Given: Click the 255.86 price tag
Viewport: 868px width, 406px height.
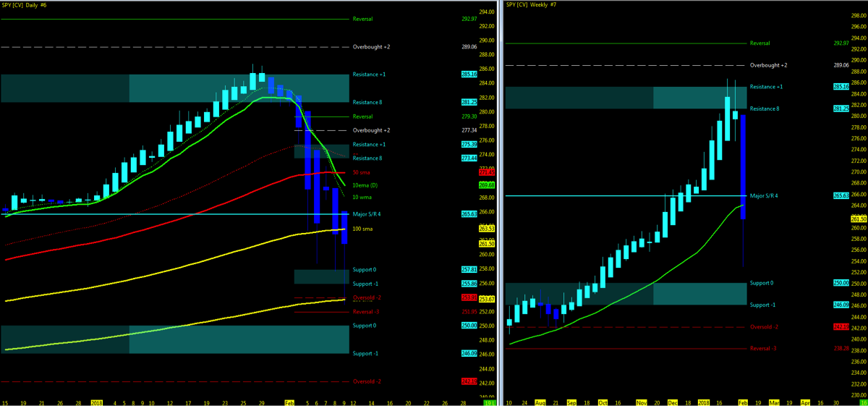Looking at the screenshot, I should (x=468, y=283).
